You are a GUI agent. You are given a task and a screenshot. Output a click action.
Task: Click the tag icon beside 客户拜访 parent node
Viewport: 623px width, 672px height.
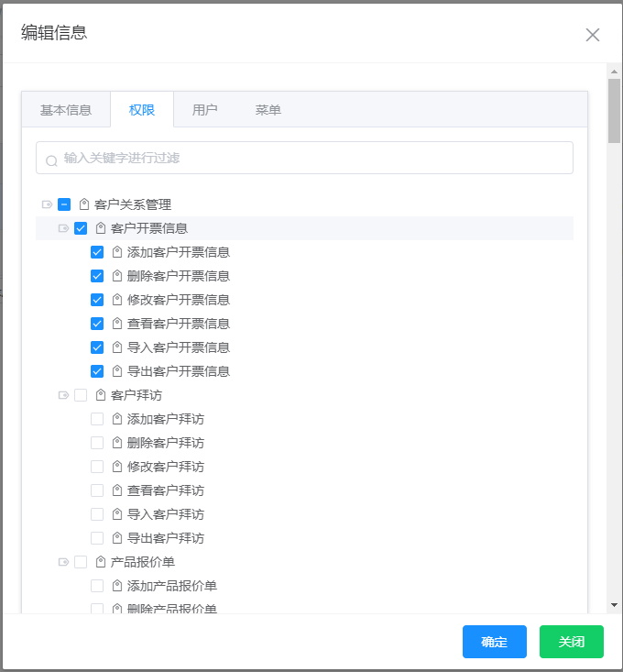[x=101, y=395]
